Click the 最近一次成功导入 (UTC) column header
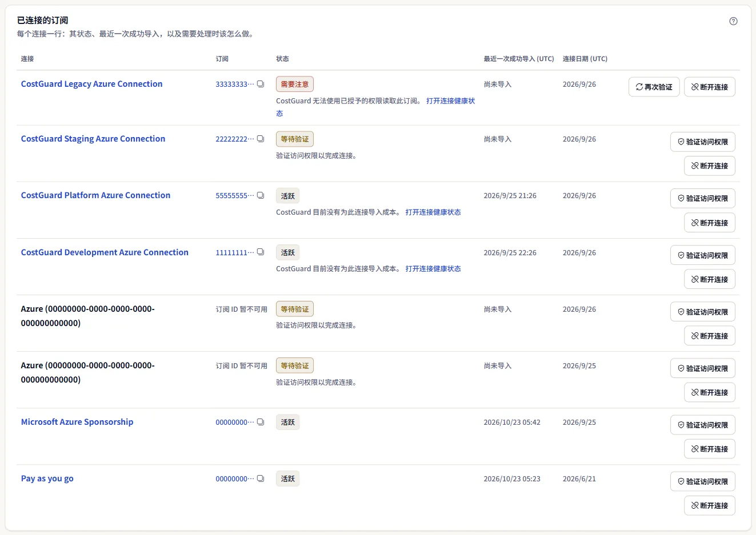Viewport: 756px width, 535px height. click(x=519, y=59)
